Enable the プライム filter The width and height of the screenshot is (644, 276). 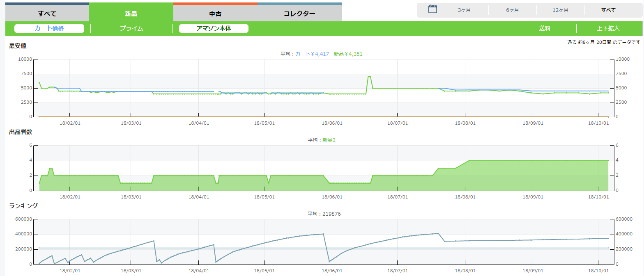(x=131, y=28)
